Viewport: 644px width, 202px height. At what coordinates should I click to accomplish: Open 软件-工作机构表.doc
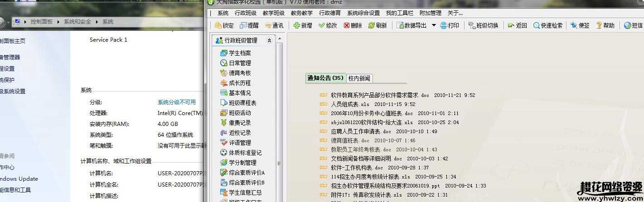357,168
